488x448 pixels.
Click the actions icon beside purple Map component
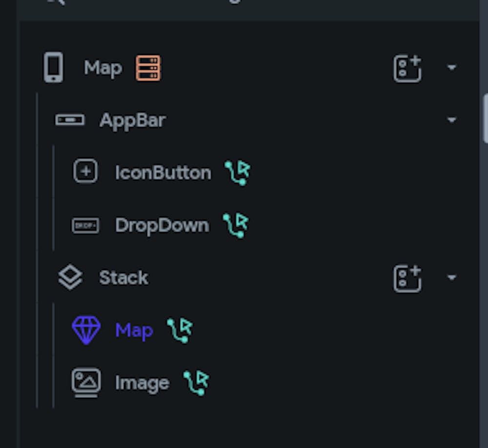tap(180, 330)
